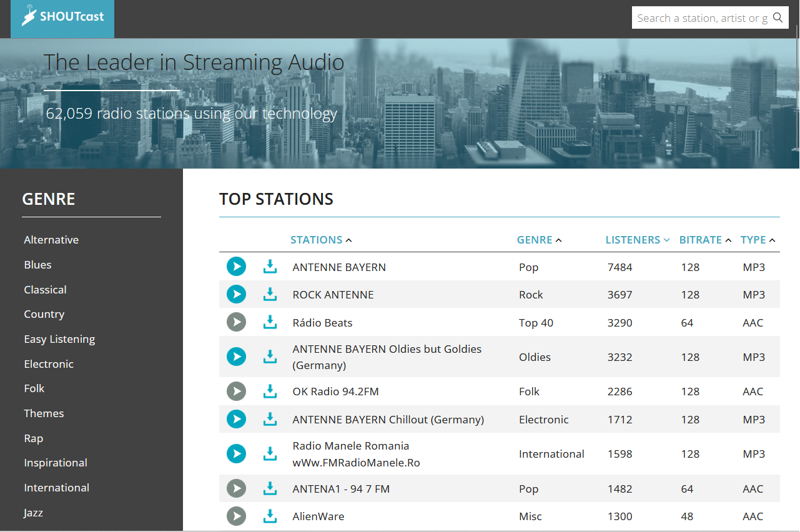Click the Rock genre cell

(531, 295)
